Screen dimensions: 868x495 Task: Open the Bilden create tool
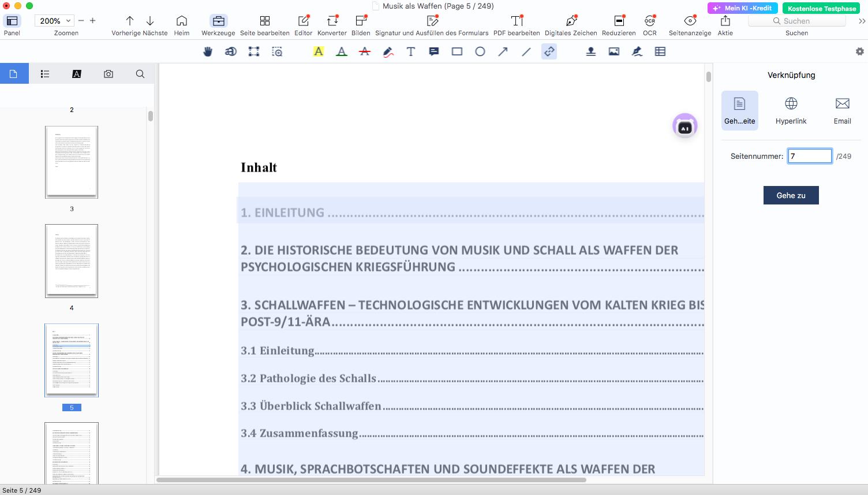point(361,21)
